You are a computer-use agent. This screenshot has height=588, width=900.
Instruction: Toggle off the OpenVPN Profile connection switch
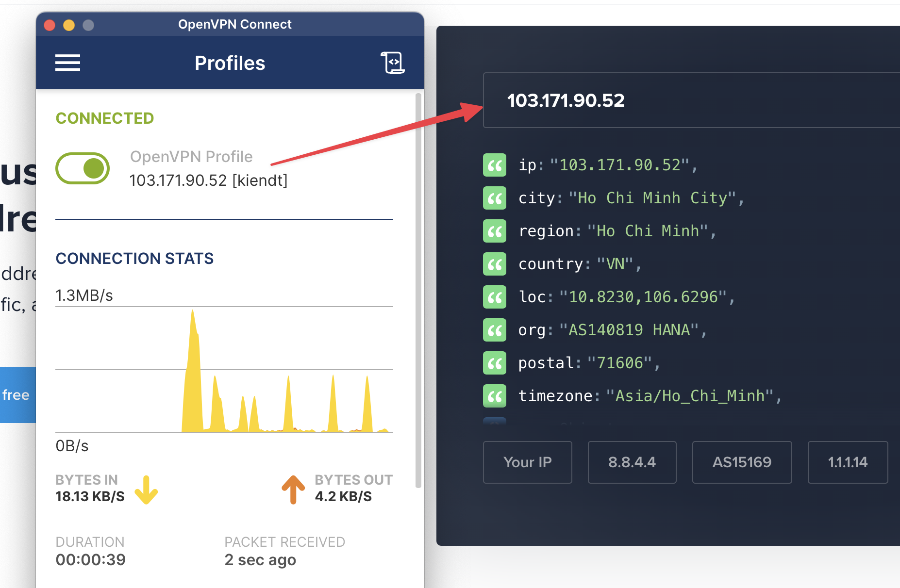[x=83, y=168]
